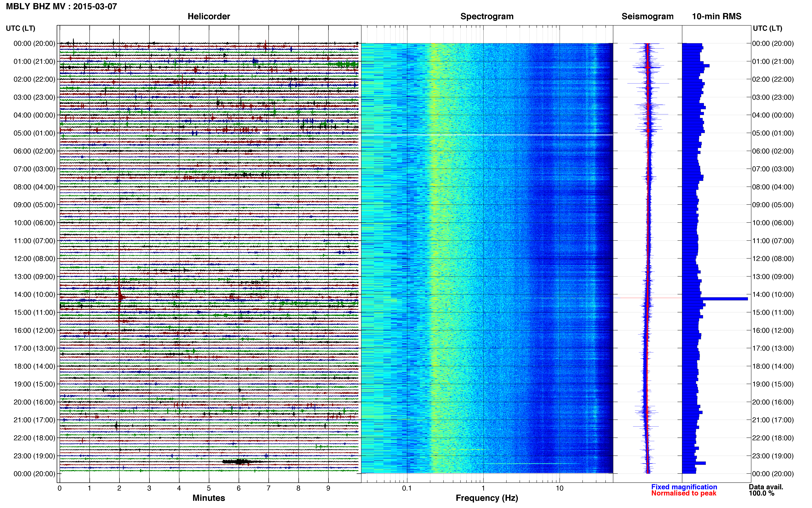Click the tall RMS spike bar just after 14:00

715,299
